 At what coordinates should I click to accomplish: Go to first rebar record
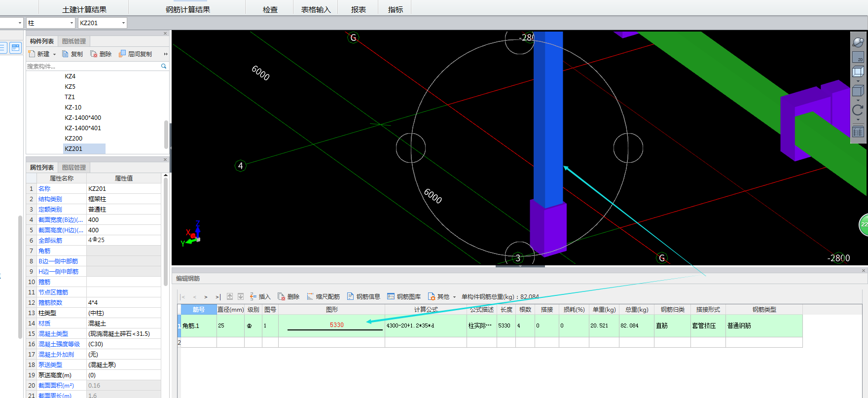[x=183, y=297]
